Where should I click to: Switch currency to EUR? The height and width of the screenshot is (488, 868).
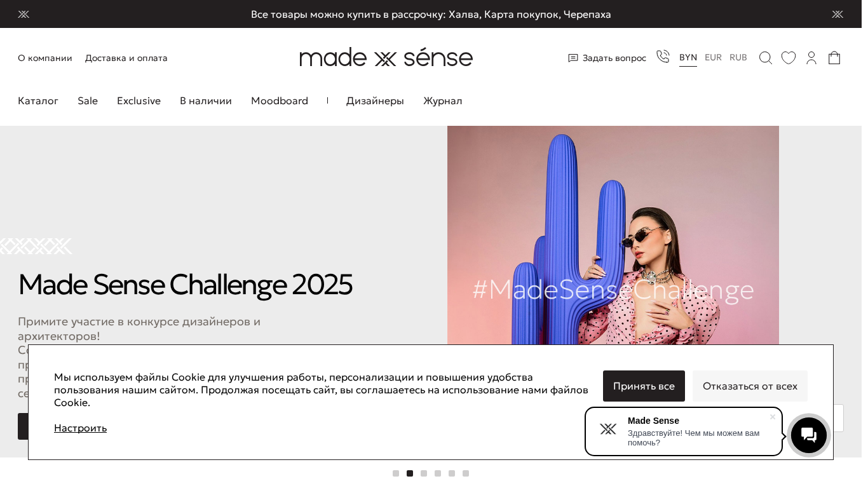tap(713, 57)
